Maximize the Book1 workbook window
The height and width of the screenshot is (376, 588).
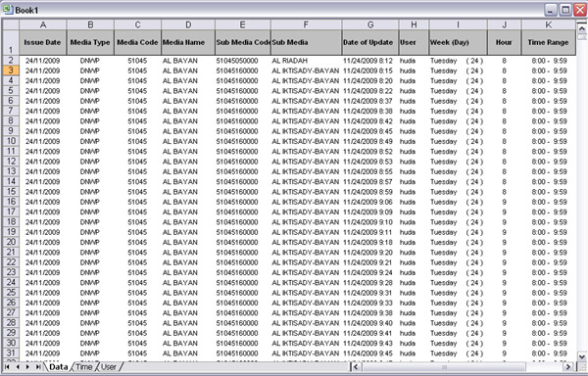(565, 10)
